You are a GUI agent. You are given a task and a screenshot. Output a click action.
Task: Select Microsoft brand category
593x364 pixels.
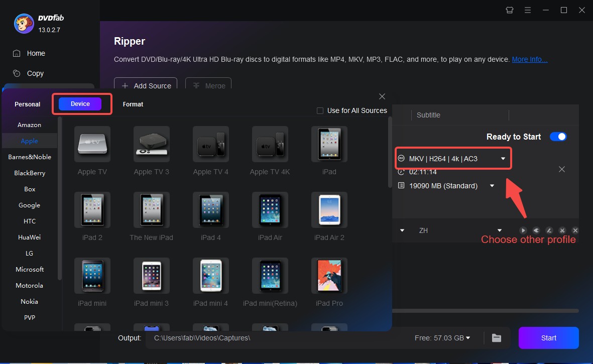tap(30, 269)
